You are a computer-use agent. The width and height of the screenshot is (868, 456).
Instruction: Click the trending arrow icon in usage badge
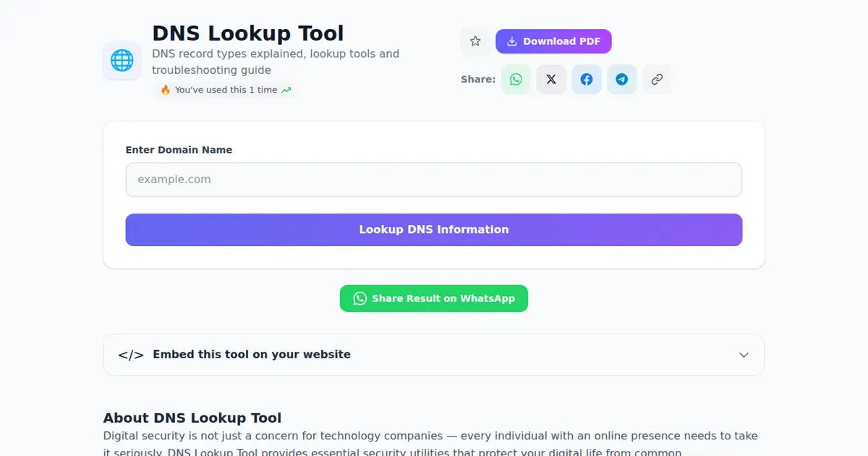286,90
